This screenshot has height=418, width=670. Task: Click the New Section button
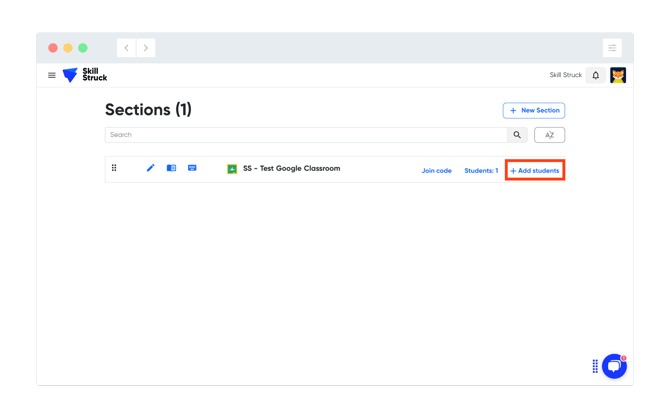click(534, 110)
